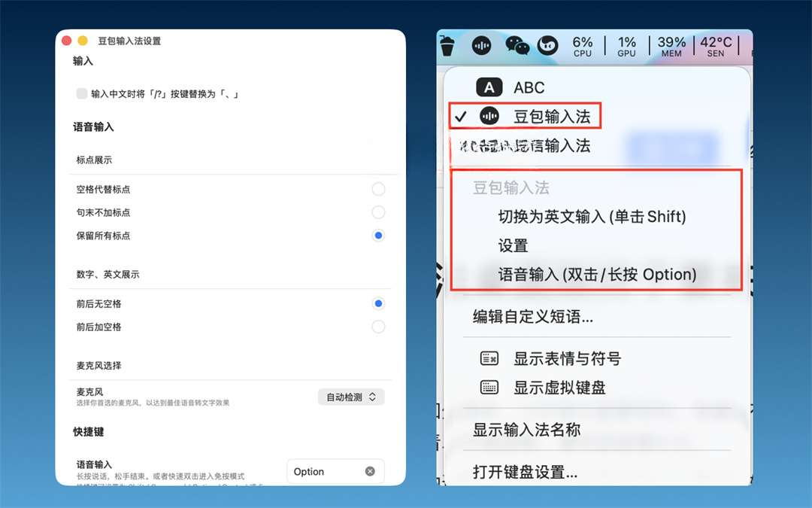Select the 前后加空格 radio button
The image size is (812, 508).
[x=378, y=327]
